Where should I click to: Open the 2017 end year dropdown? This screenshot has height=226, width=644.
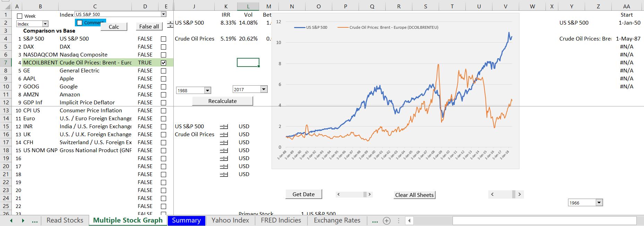pos(264,89)
